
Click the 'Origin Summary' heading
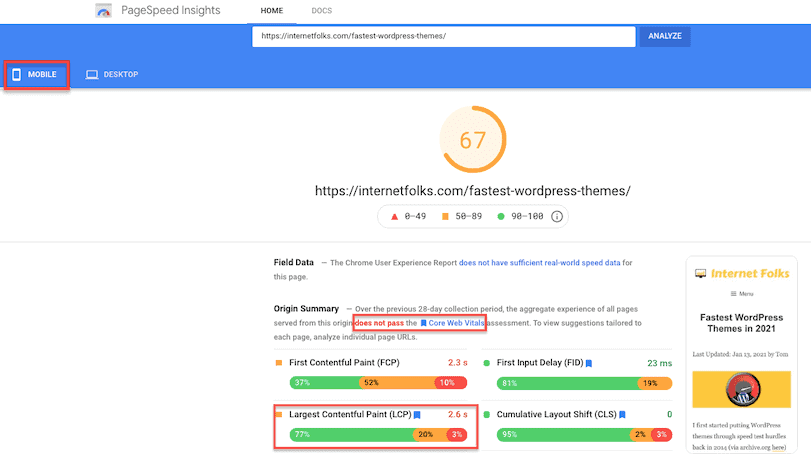pyautogui.click(x=306, y=309)
